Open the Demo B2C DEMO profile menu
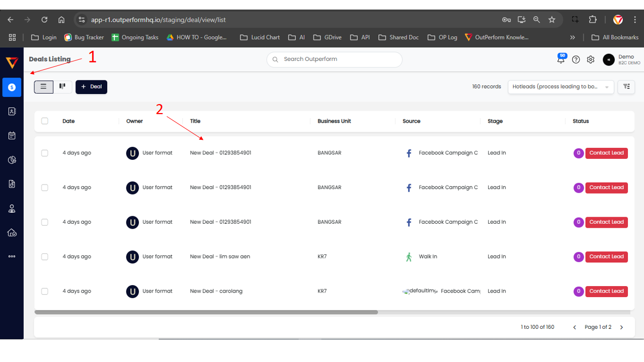The height and width of the screenshot is (362, 644). pyautogui.click(x=621, y=59)
